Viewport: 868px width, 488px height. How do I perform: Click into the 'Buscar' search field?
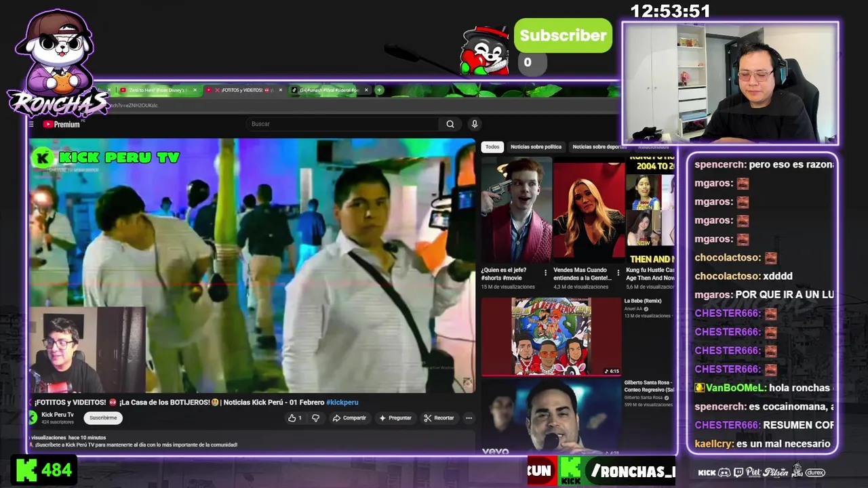(342, 124)
